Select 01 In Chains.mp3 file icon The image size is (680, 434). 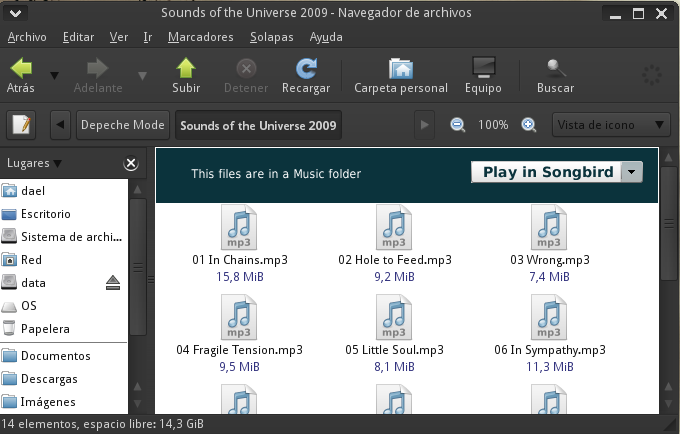click(x=239, y=227)
